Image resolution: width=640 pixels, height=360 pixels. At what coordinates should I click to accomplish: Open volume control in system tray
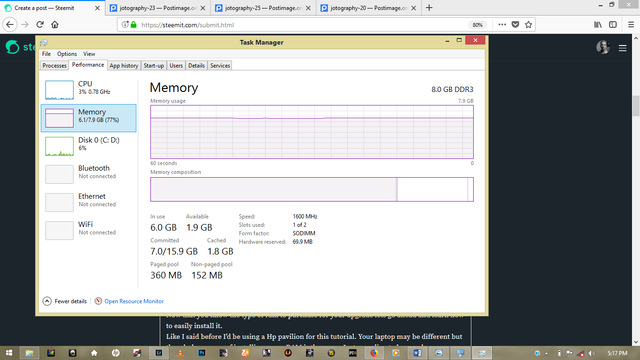click(591, 353)
